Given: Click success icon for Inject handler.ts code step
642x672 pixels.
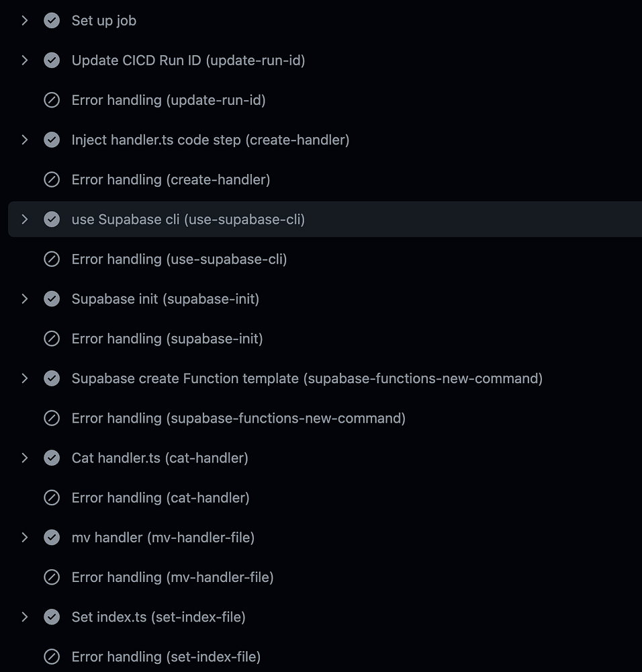Looking at the screenshot, I should tap(52, 140).
